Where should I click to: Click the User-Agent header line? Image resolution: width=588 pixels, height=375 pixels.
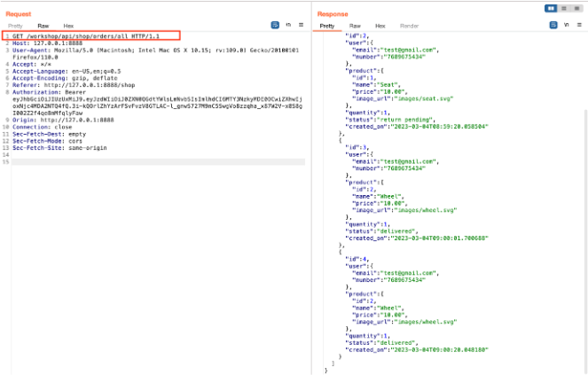point(155,53)
